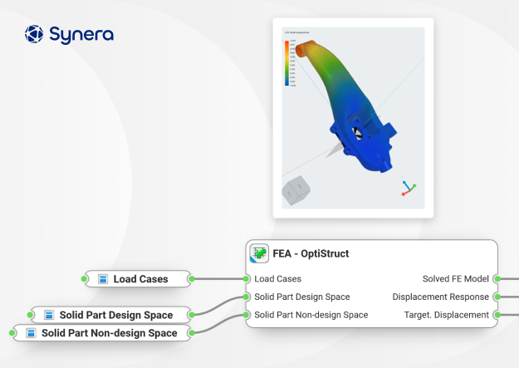Select the FEA - OptiStruct node title
Viewport: 519px width, 368px height.
click(x=311, y=254)
